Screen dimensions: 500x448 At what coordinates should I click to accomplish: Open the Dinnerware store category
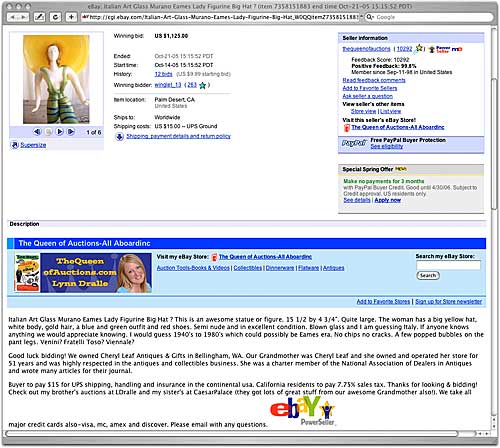pyautogui.click(x=280, y=268)
